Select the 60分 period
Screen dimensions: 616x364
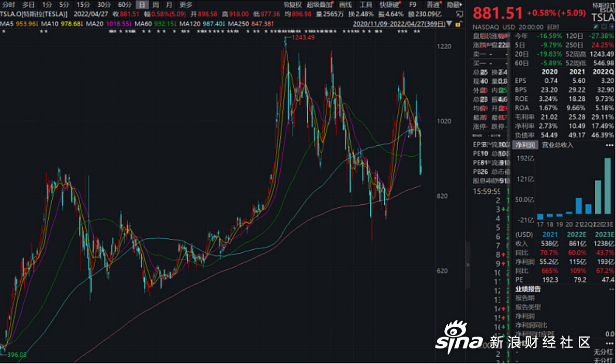125,5
